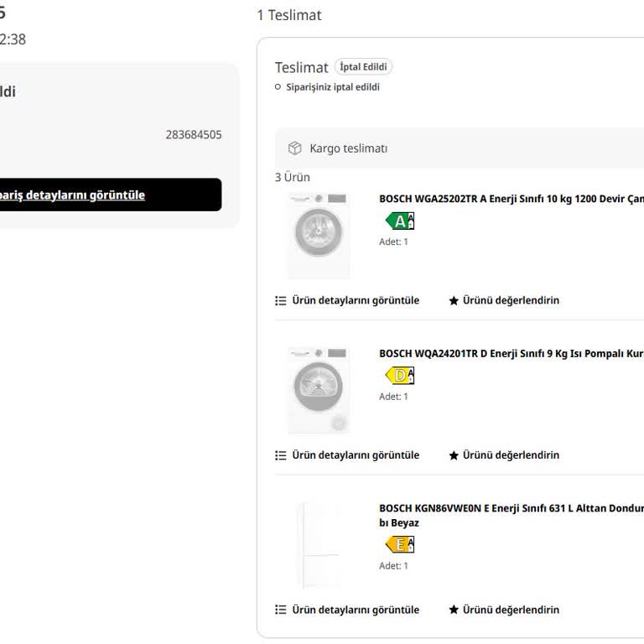644x644 pixels.
Task: Open the BOSCH WQA24201TR product title link
Action: pyautogui.click(x=511, y=353)
